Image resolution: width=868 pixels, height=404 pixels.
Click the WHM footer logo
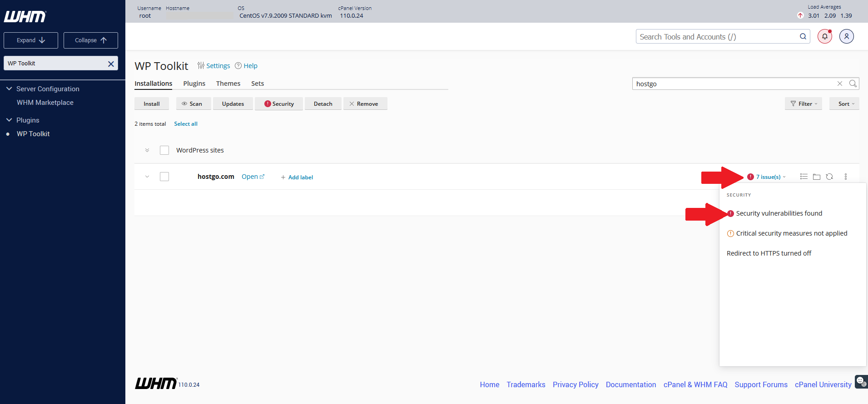pyautogui.click(x=156, y=384)
